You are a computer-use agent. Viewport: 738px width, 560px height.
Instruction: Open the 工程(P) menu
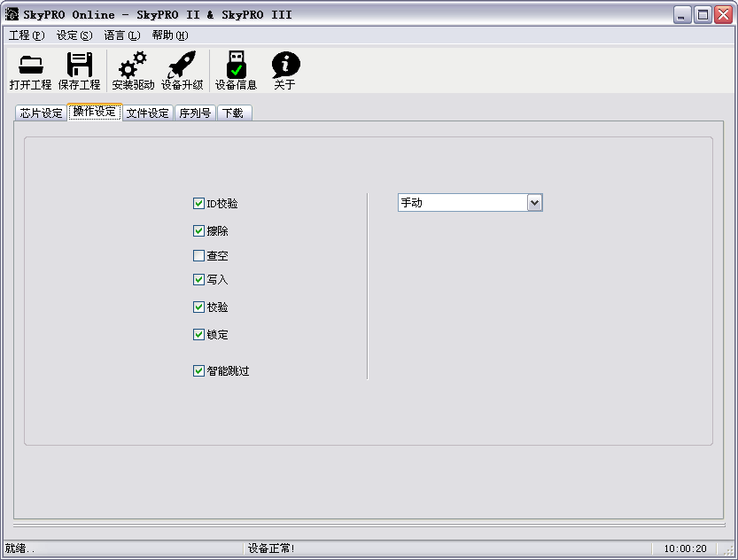pyautogui.click(x=27, y=35)
